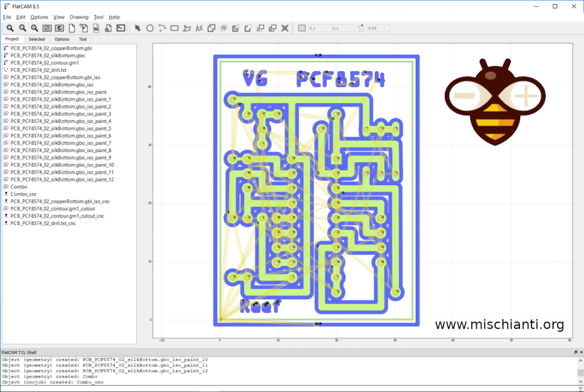Click the grid X size input field
This screenshot has height=392, width=584.
[319, 28]
